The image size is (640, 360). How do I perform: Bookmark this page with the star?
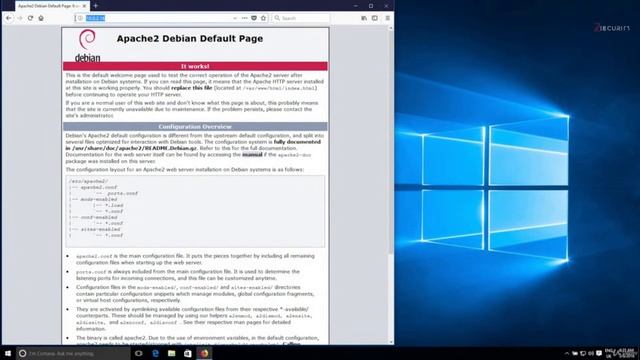pos(263,18)
